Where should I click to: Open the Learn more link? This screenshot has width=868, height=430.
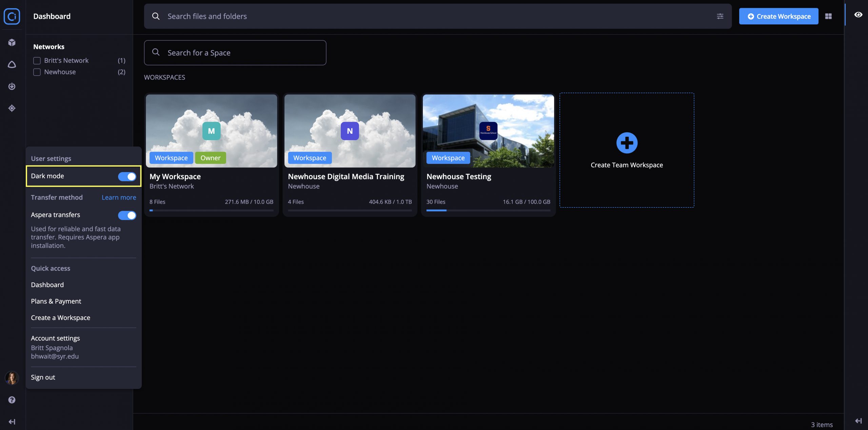(119, 198)
